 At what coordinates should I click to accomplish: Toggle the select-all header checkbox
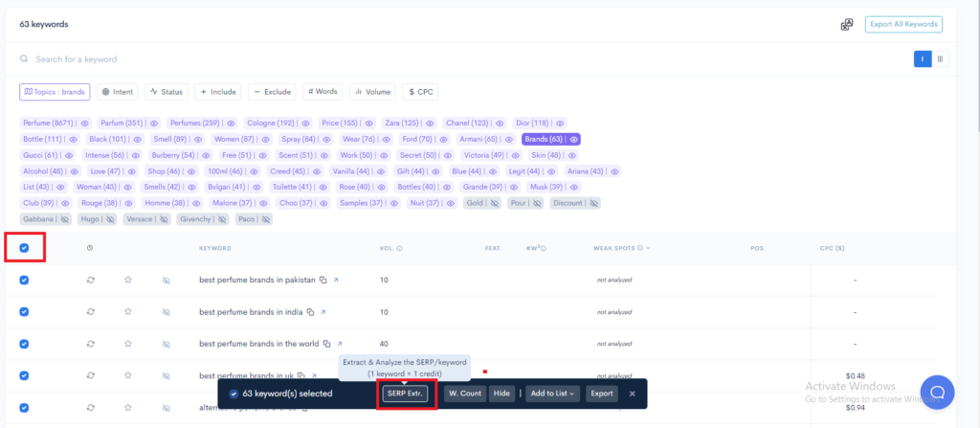tap(24, 248)
